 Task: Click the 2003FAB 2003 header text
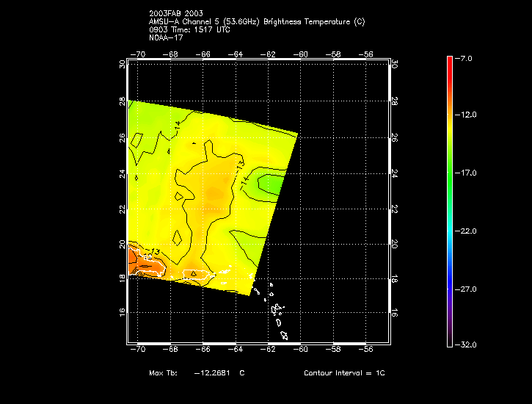click(x=175, y=14)
